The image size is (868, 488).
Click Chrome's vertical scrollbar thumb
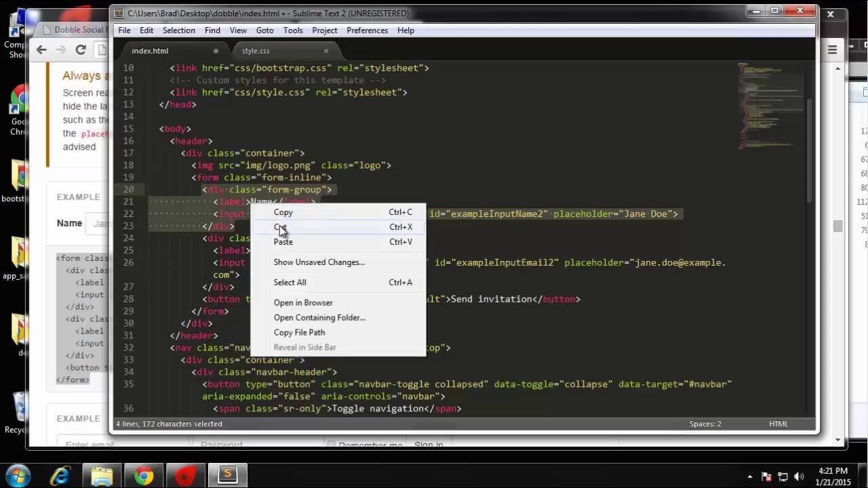click(x=838, y=226)
